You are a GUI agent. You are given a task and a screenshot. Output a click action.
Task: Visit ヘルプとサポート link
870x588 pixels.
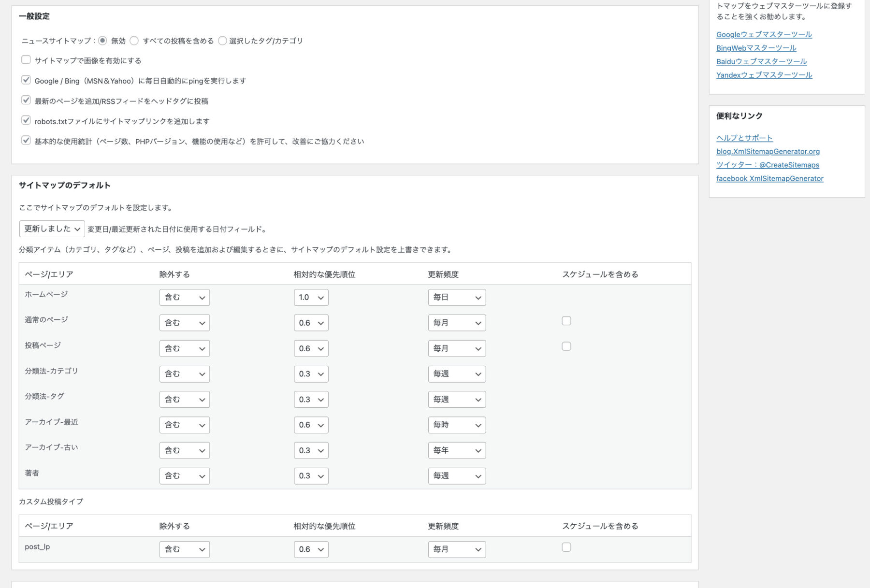744,138
